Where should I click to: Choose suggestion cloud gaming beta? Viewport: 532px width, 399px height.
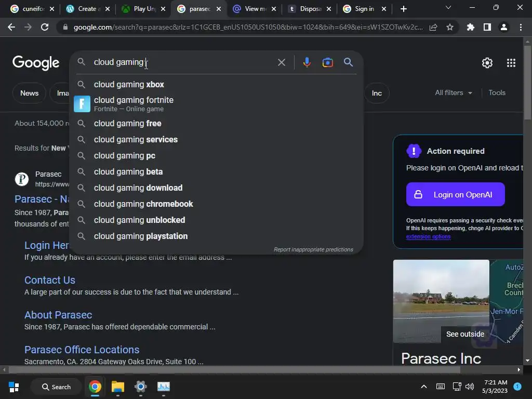pos(217,171)
